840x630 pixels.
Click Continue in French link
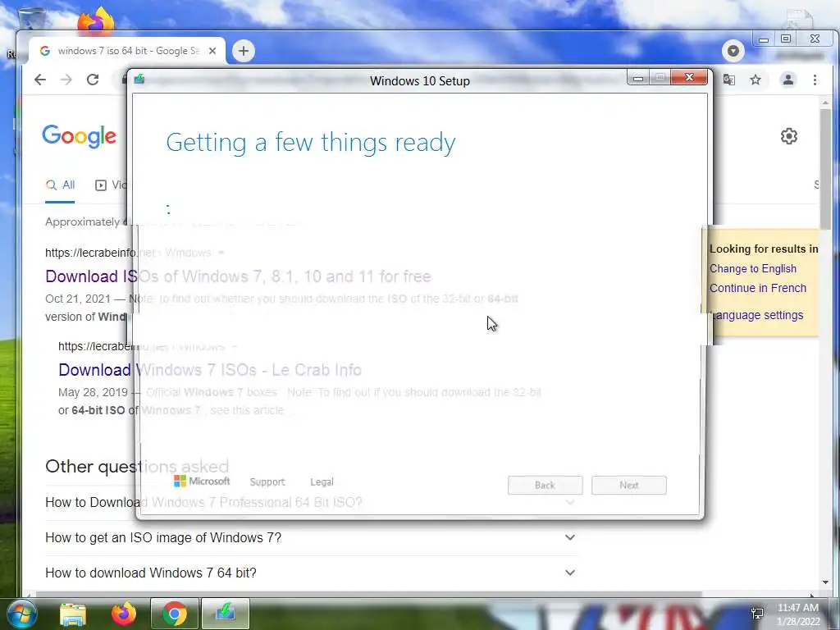click(757, 288)
